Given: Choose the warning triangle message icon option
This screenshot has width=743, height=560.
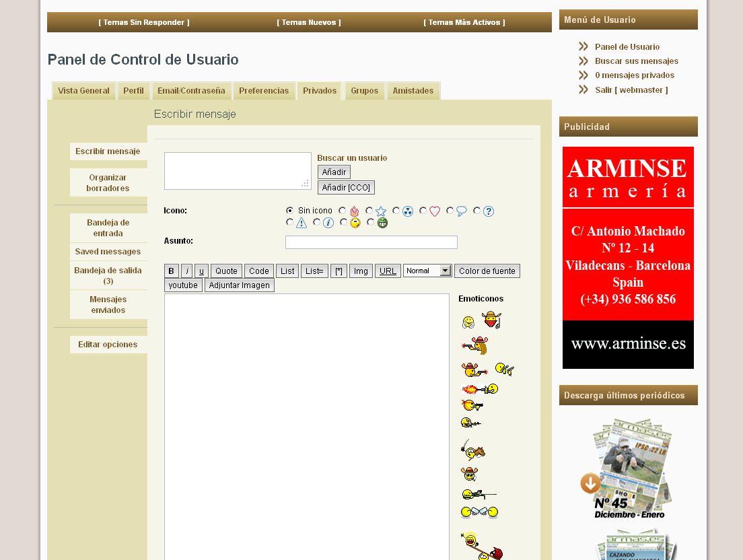Looking at the screenshot, I should [x=289, y=222].
